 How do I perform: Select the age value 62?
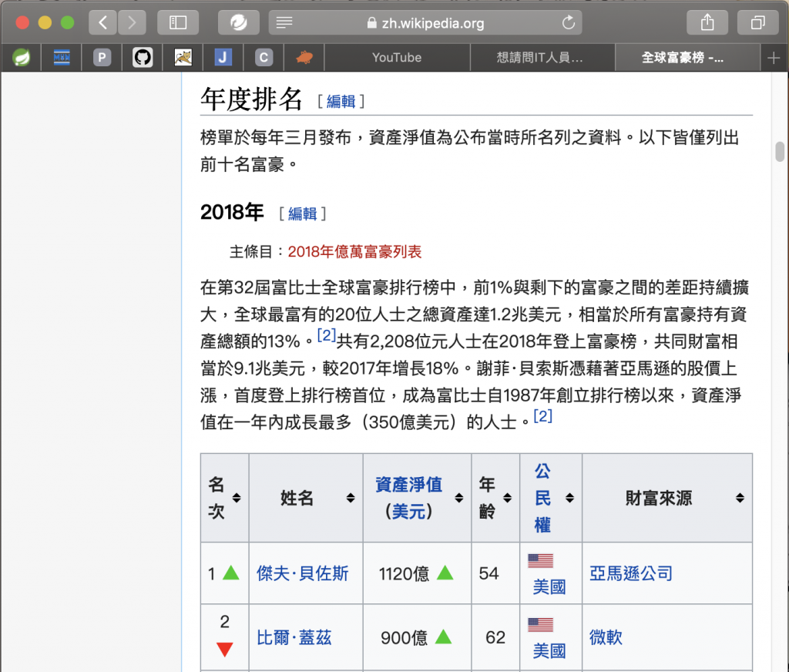point(495,638)
